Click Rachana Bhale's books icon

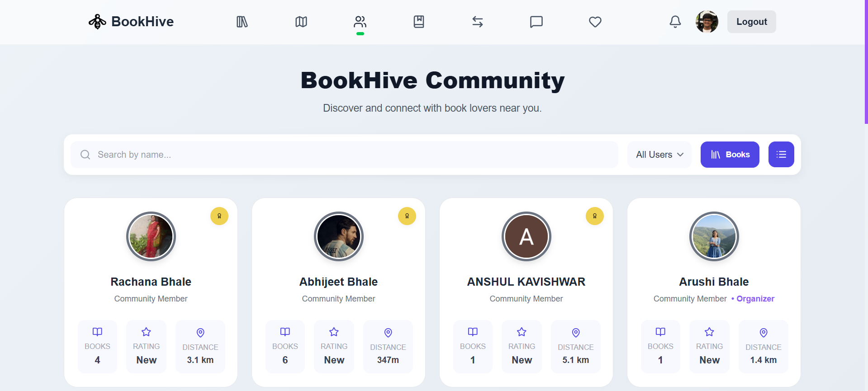pyautogui.click(x=97, y=332)
